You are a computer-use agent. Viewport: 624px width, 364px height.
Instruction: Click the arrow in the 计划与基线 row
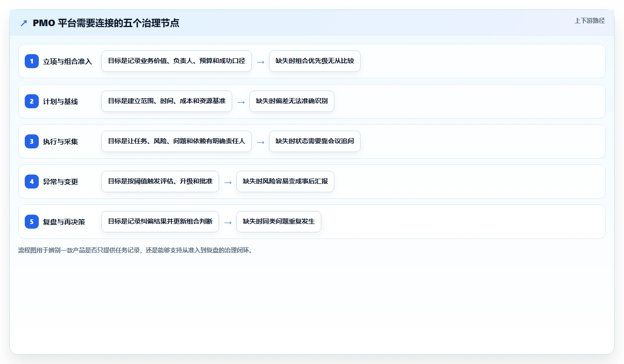click(241, 102)
